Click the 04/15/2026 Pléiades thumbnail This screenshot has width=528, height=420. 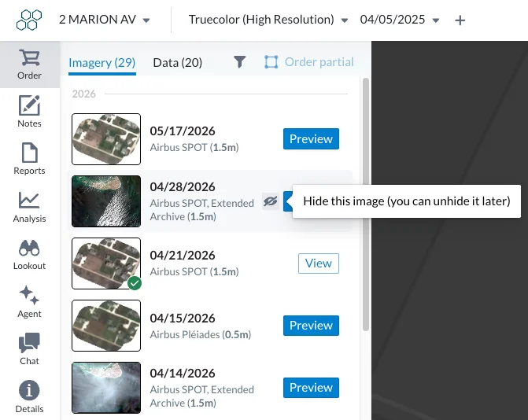point(106,326)
